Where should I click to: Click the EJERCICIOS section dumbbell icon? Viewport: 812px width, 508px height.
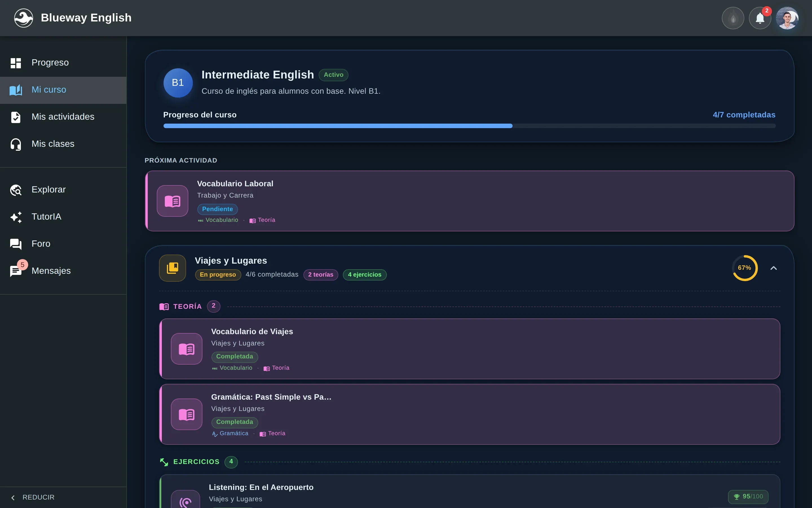(164, 462)
